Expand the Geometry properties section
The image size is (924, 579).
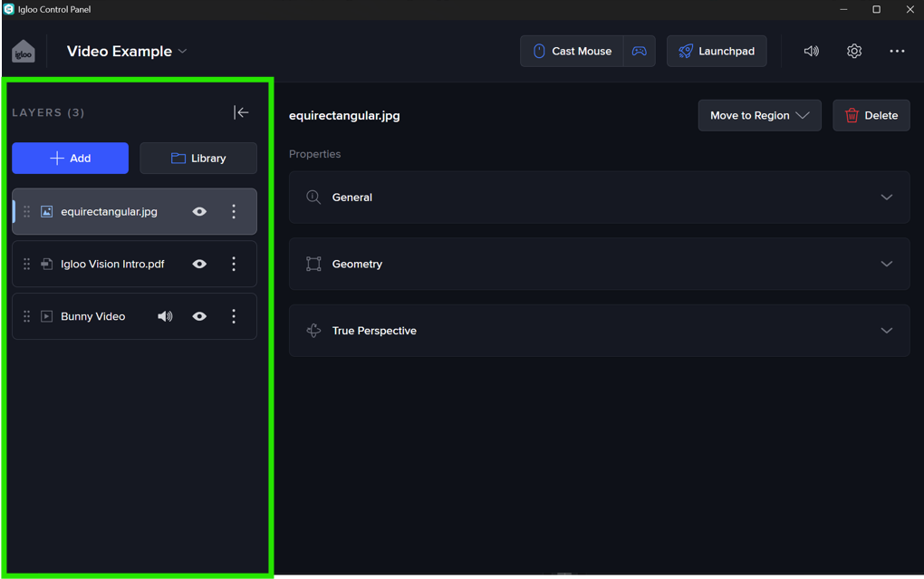599,264
